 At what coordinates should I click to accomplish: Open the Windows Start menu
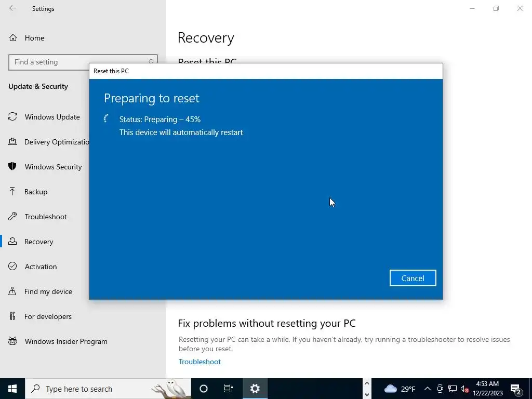pos(12,389)
